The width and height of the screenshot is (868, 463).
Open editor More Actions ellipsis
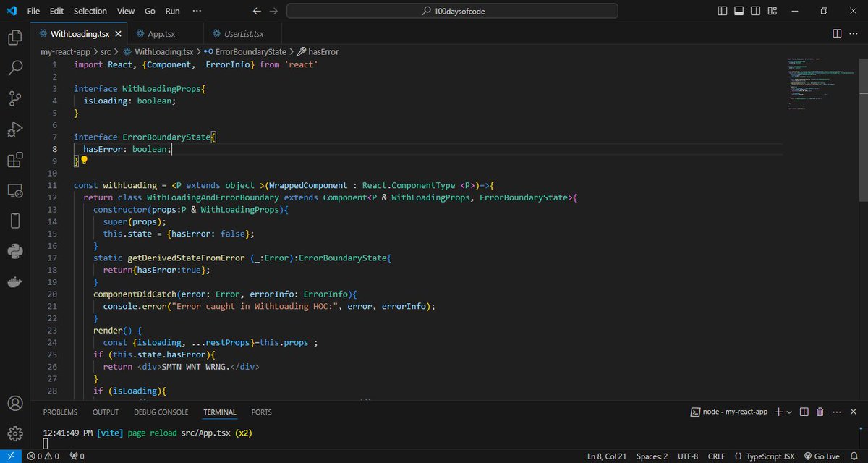[854, 33]
